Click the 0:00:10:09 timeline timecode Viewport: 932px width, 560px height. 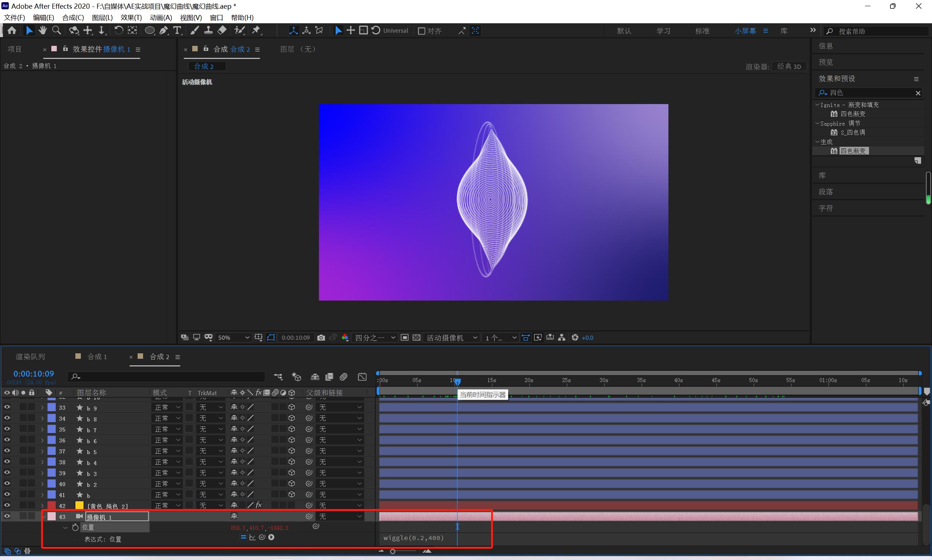pos(33,374)
